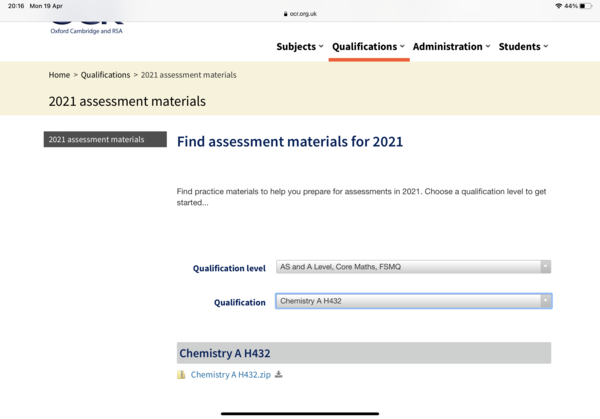
Task: Open the Students menu
Action: 523,47
